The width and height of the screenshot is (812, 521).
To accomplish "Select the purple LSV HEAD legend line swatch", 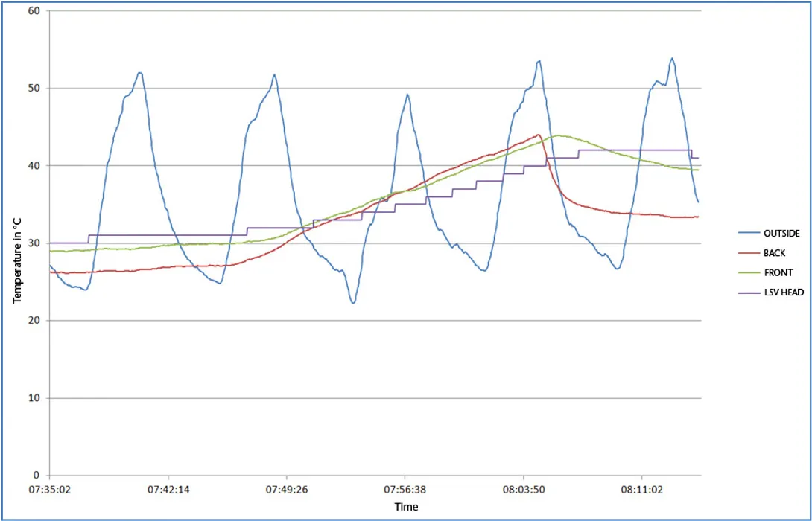I will point(748,293).
